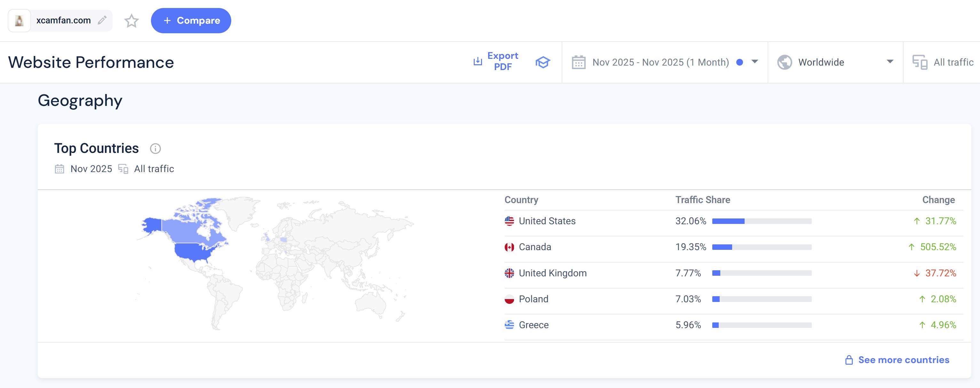Click the pencil edit icon beside xcamfan.com

[x=102, y=20]
